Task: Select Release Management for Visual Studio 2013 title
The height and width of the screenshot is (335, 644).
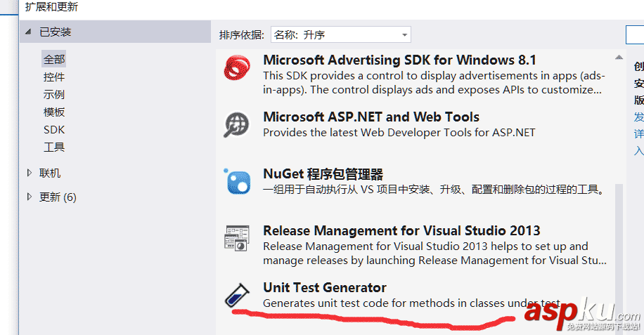Action: [x=401, y=230]
